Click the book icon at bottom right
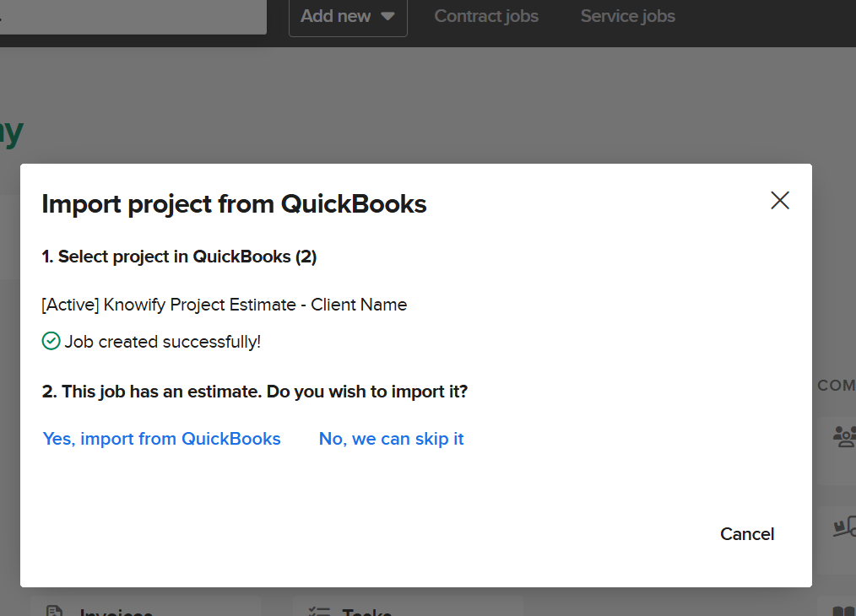 [844, 610]
